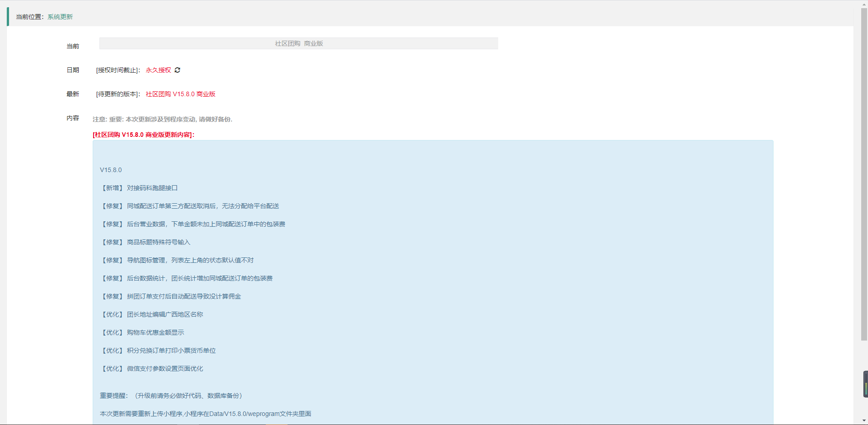
Task: Click the V15.8.0 heading text
Action: tap(111, 170)
